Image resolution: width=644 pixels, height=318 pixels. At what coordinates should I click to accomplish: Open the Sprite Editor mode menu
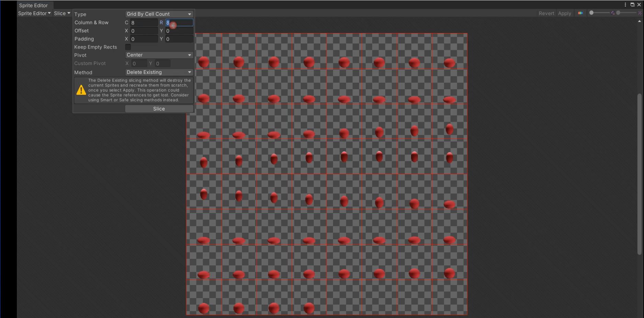tap(34, 13)
